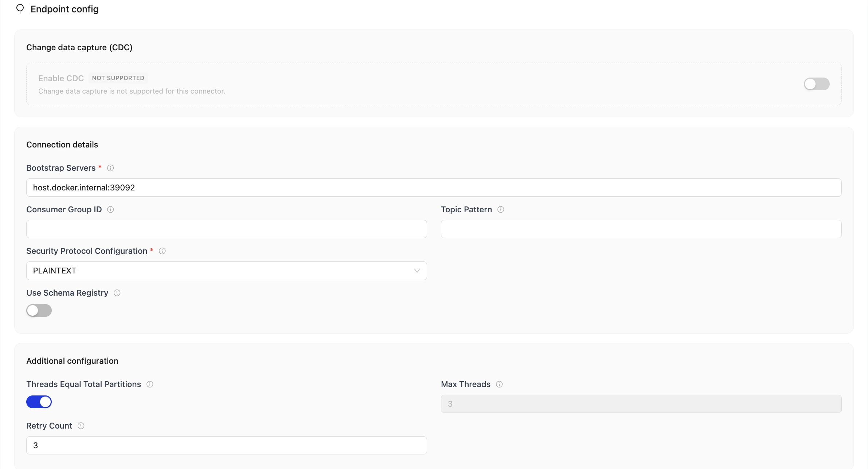Show Consumer Group ID info icon
The width and height of the screenshot is (868, 469).
click(x=110, y=209)
